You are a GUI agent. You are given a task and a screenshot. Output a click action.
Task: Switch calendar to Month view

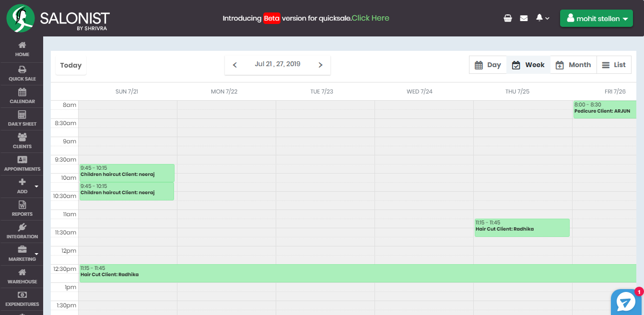[573, 64]
